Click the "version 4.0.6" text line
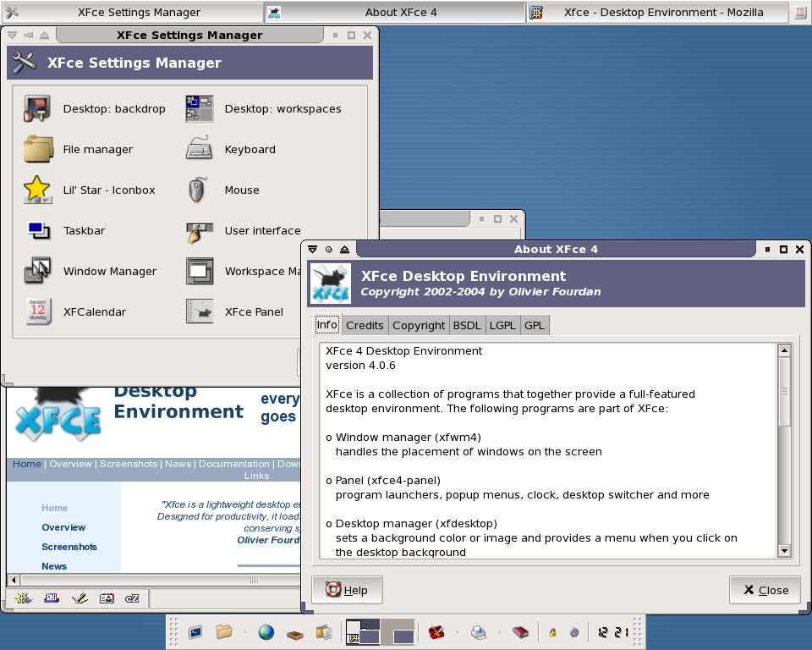Image resolution: width=812 pixels, height=650 pixels. coord(360,366)
